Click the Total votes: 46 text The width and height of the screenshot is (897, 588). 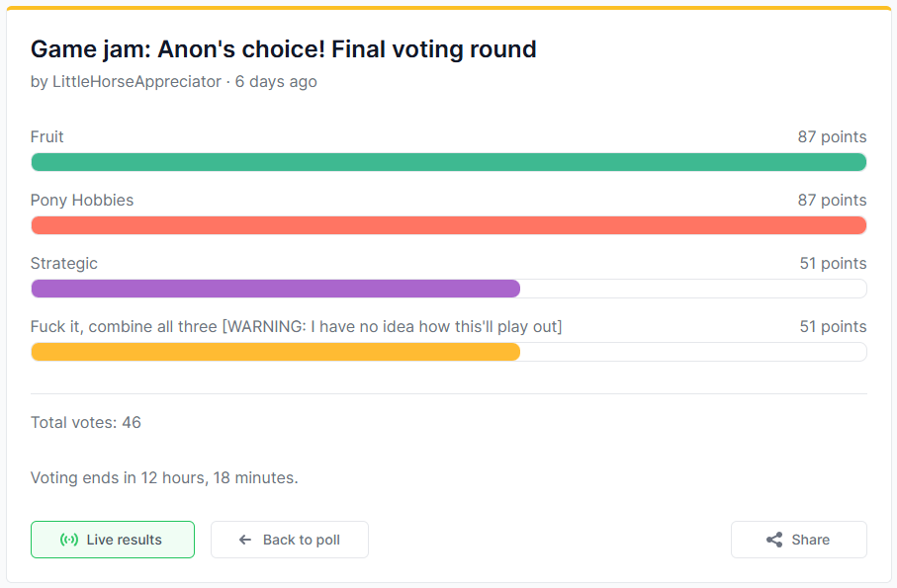86,422
